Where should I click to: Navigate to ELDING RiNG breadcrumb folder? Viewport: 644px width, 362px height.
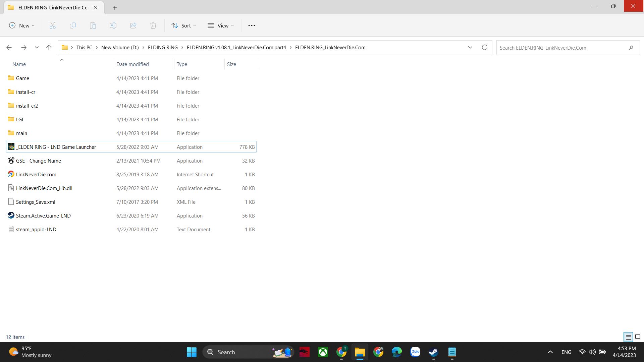[x=163, y=48]
